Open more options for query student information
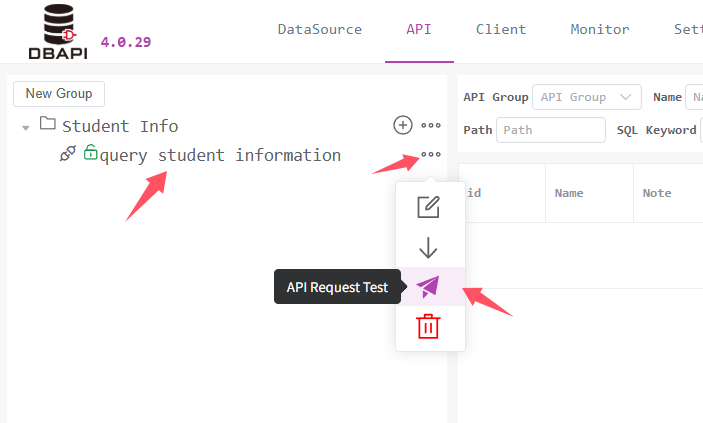 [x=431, y=154]
